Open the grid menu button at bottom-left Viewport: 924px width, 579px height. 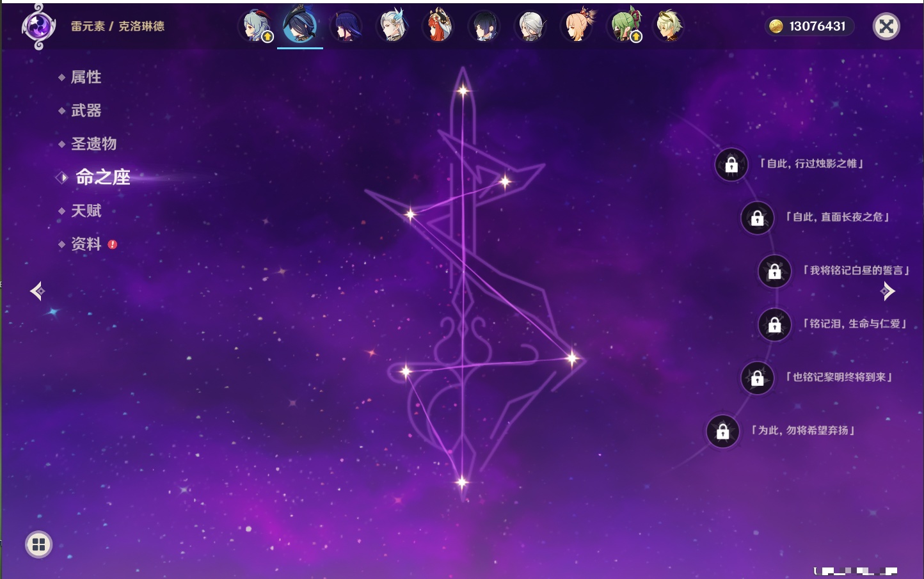(x=38, y=544)
